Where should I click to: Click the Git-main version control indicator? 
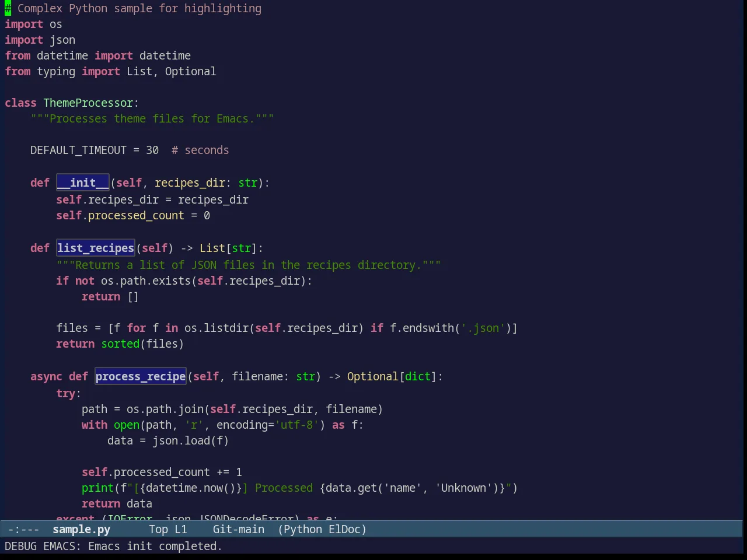point(238,529)
